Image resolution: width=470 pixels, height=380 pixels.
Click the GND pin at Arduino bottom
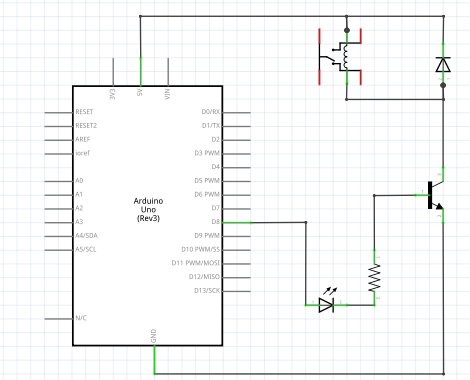coord(154,359)
